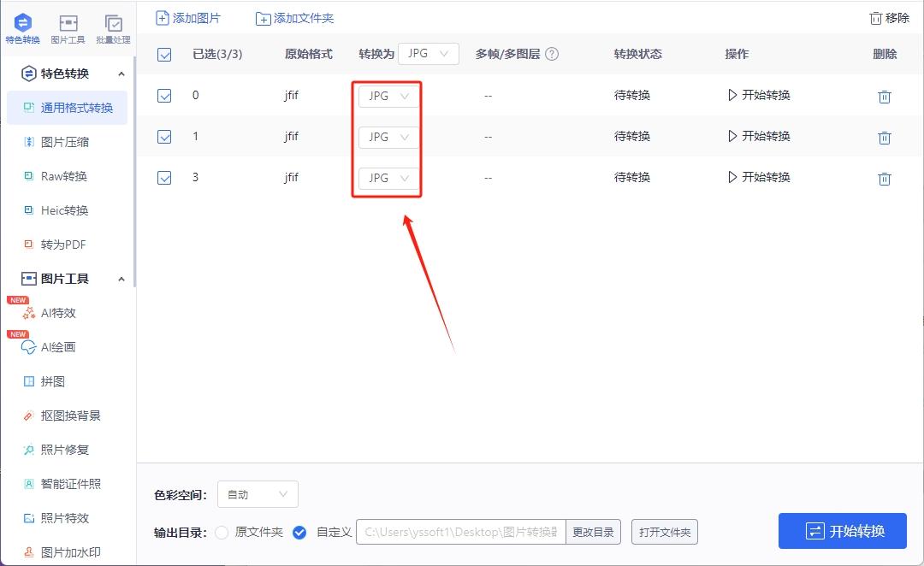The width and height of the screenshot is (924, 566).
Task: Select the 转为PDF conversion tool
Action: (x=64, y=245)
